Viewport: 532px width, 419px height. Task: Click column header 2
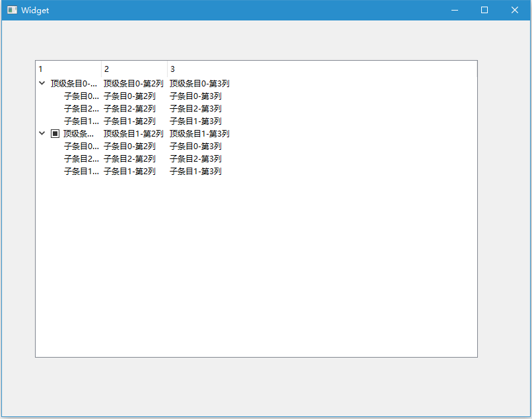(x=135, y=69)
